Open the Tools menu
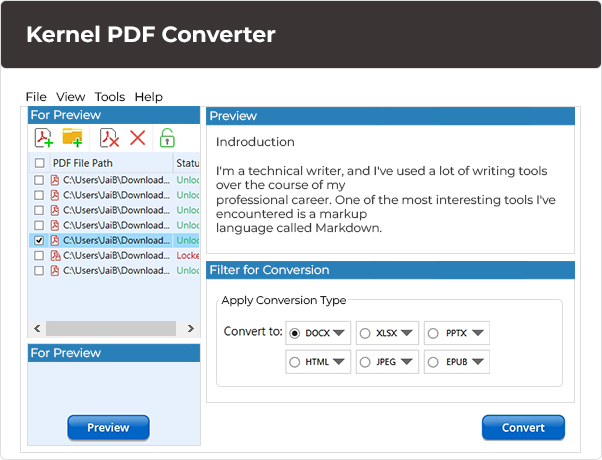602x460 pixels. 110,97
